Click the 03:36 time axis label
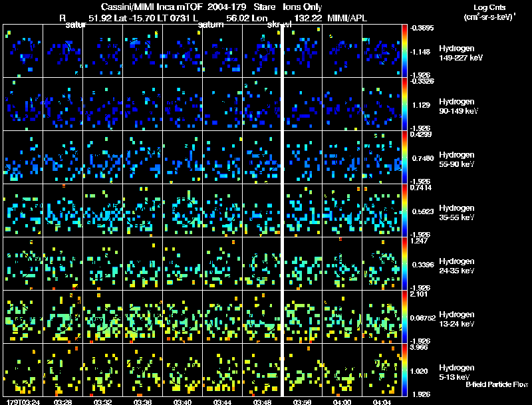Screen dimensions: 532x405 (143, 402)
